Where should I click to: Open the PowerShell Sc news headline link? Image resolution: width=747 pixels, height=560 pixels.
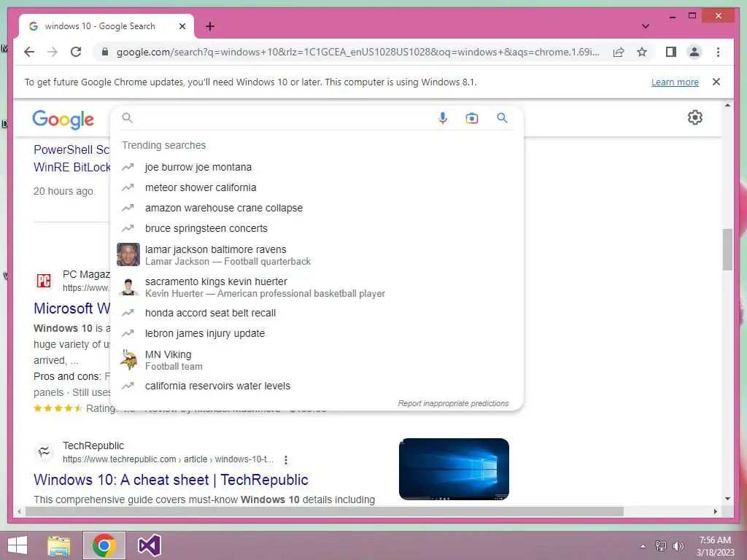pyautogui.click(x=71, y=149)
